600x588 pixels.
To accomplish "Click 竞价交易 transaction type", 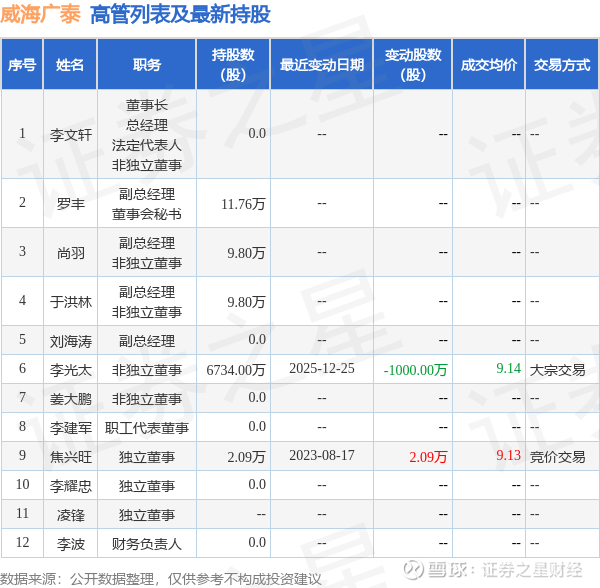I will [x=558, y=456].
